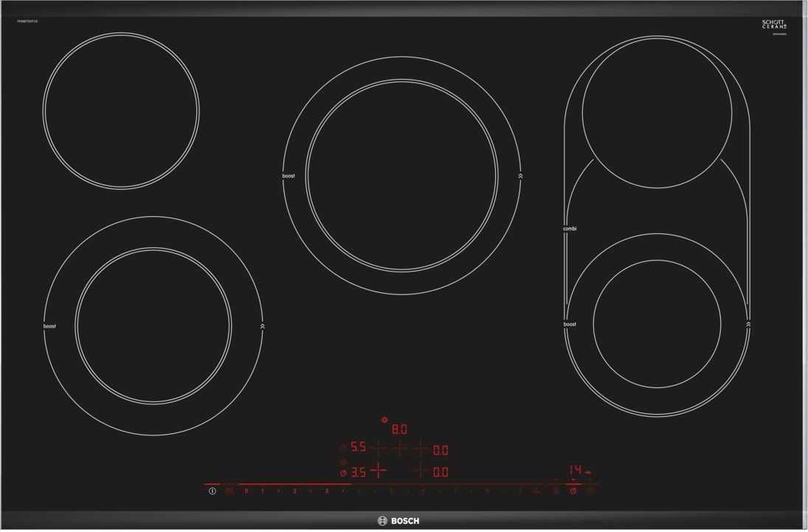The width and height of the screenshot is (808, 532).
Task: Tap the BOSCH logo on the front edge
Action: (399, 522)
